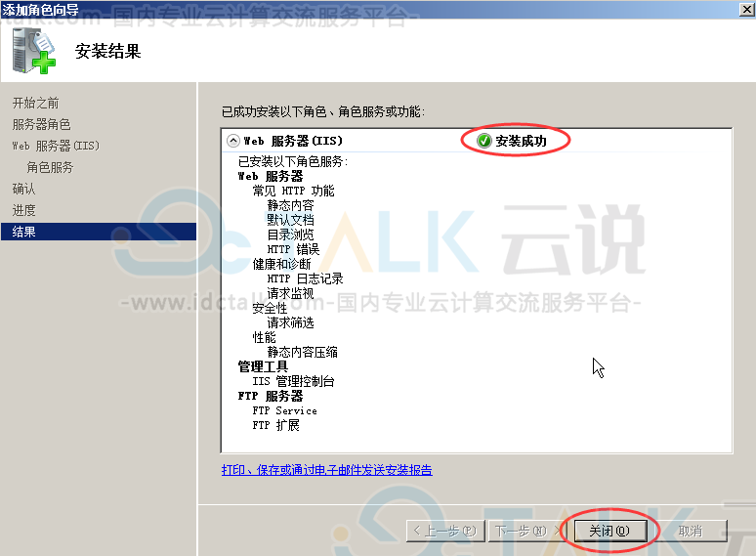Click IIS 管理控制台 entry
The height and width of the screenshot is (556, 756).
pos(293,381)
